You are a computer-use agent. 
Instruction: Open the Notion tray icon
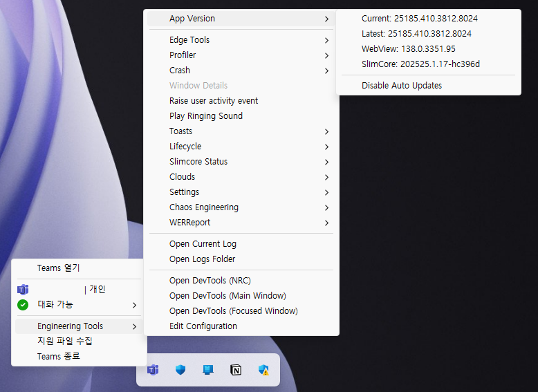point(236,370)
